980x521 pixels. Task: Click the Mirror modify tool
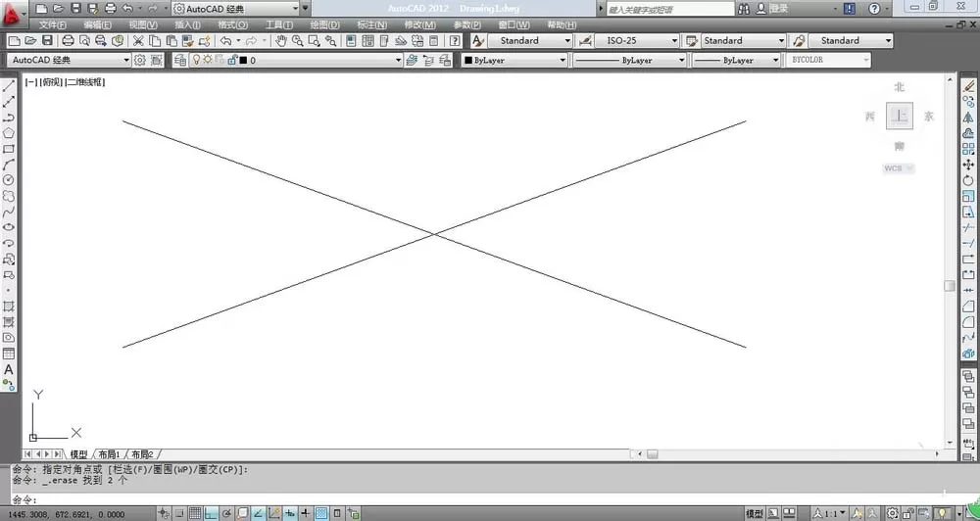pyautogui.click(x=968, y=118)
